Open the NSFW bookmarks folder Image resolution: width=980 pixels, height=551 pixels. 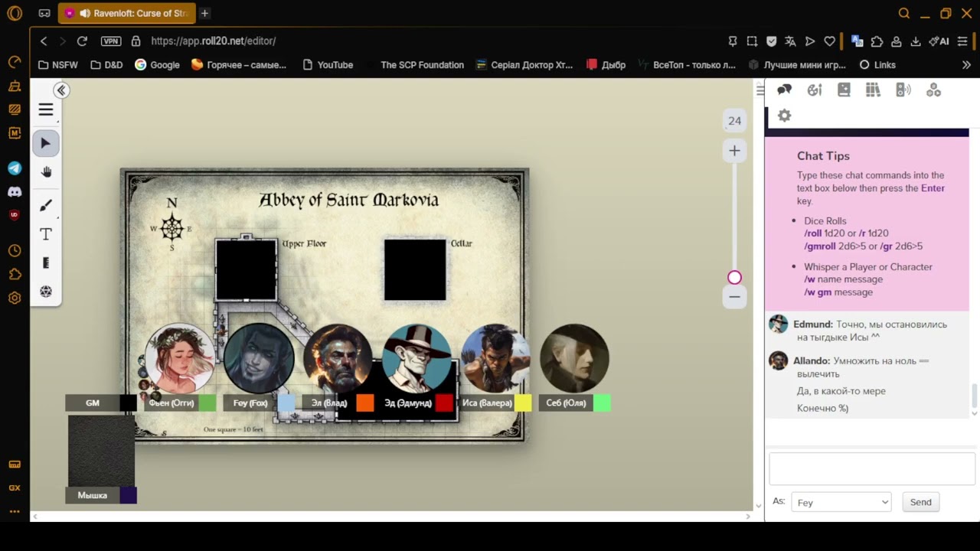coord(58,65)
